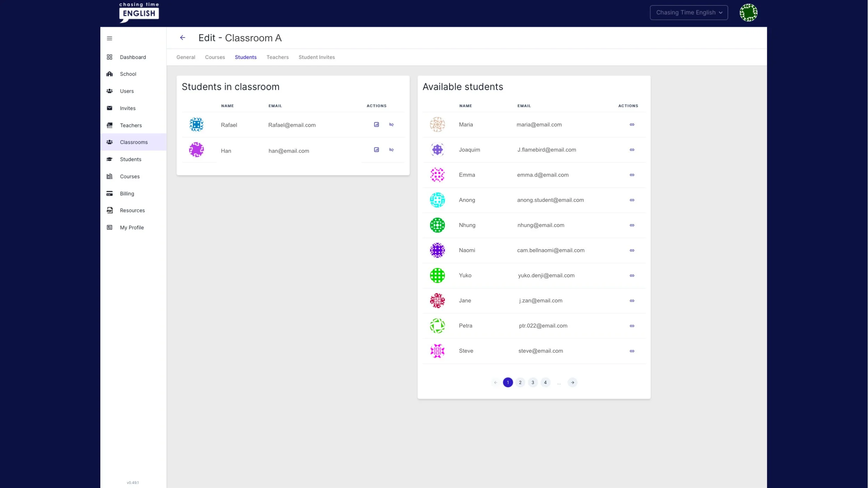The width and height of the screenshot is (868, 488).
Task: Link Maria to the classroom
Action: click(x=632, y=125)
